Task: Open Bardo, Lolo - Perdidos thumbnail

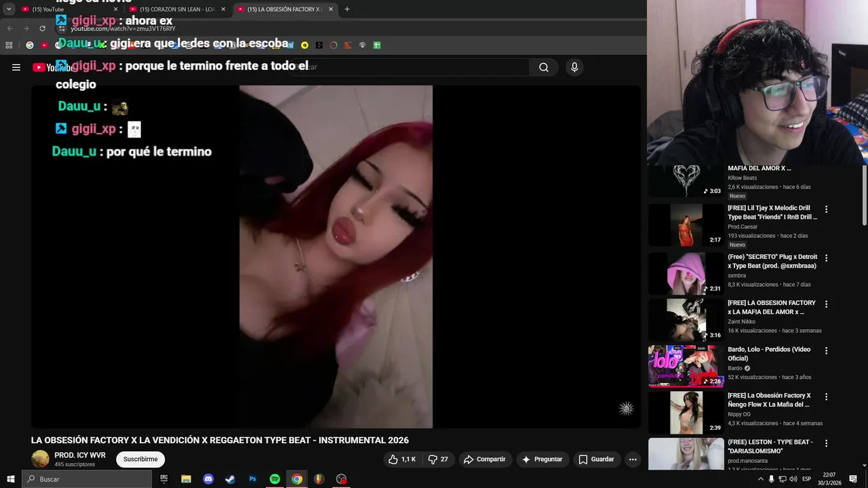Action: 686,366
